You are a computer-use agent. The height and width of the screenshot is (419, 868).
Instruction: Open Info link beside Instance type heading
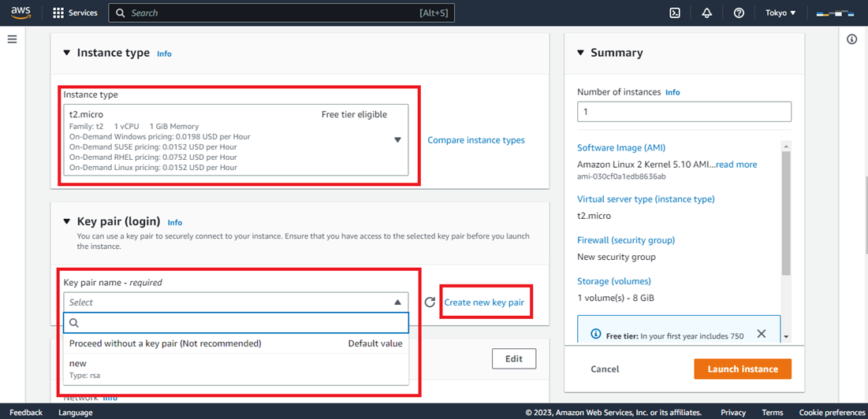tap(165, 54)
